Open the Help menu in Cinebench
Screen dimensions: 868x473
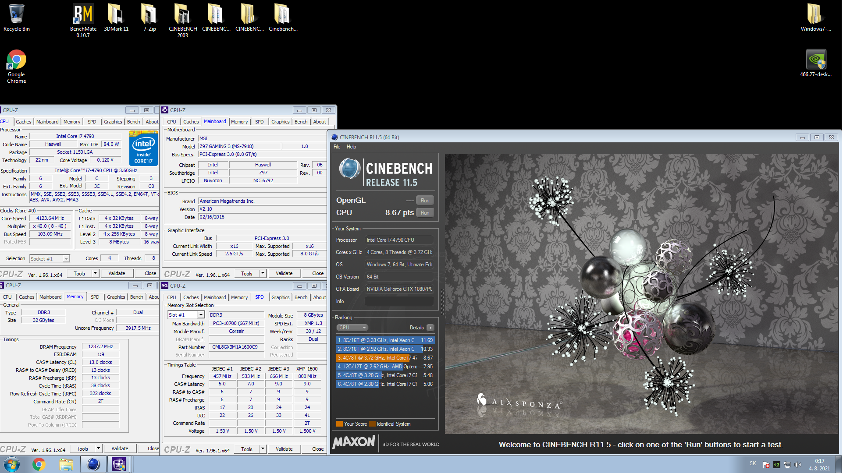coord(351,147)
